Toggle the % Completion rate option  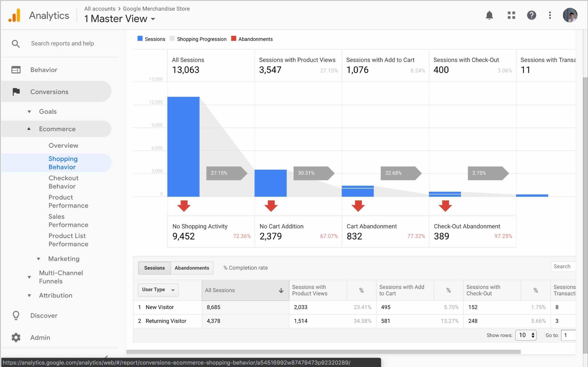pyautogui.click(x=245, y=268)
